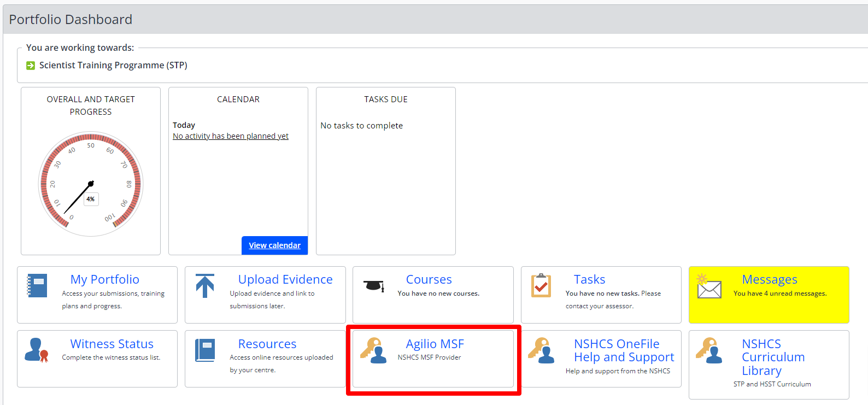Click 'NSHCS MSF Provider' text

(429, 357)
